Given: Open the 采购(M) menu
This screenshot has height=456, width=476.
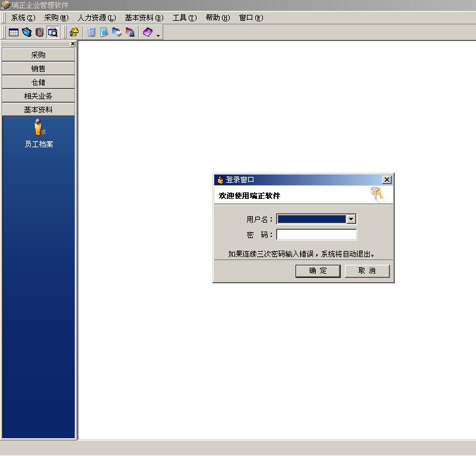Looking at the screenshot, I should point(56,18).
